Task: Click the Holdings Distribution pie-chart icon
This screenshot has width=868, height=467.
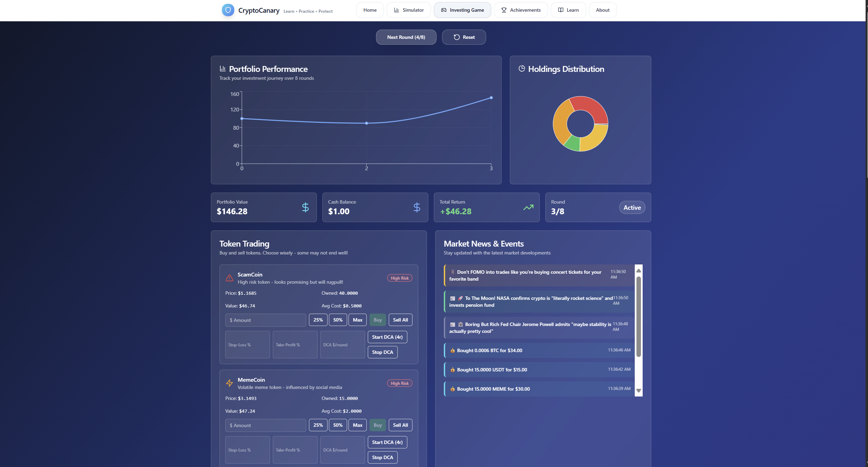Action: pyautogui.click(x=522, y=69)
